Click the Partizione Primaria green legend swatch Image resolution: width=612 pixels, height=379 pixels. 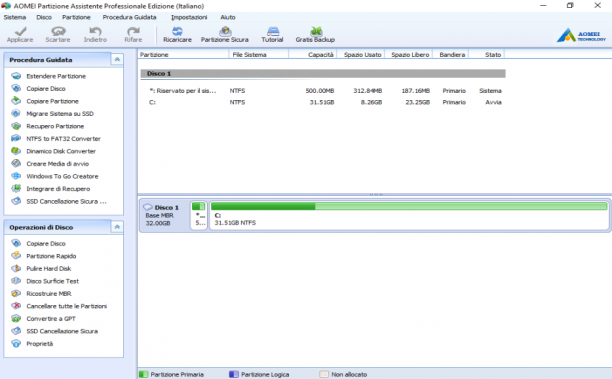tap(144, 374)
